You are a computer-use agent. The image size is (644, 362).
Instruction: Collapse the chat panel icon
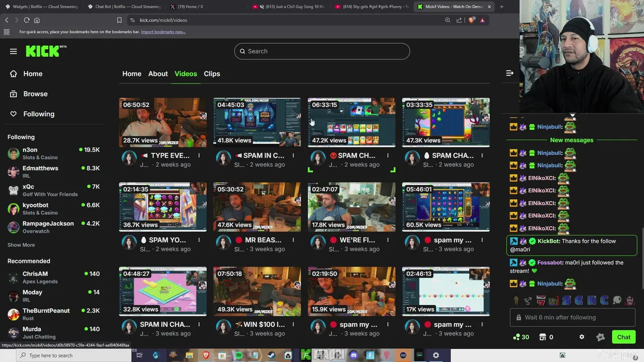tap(510, 73)
